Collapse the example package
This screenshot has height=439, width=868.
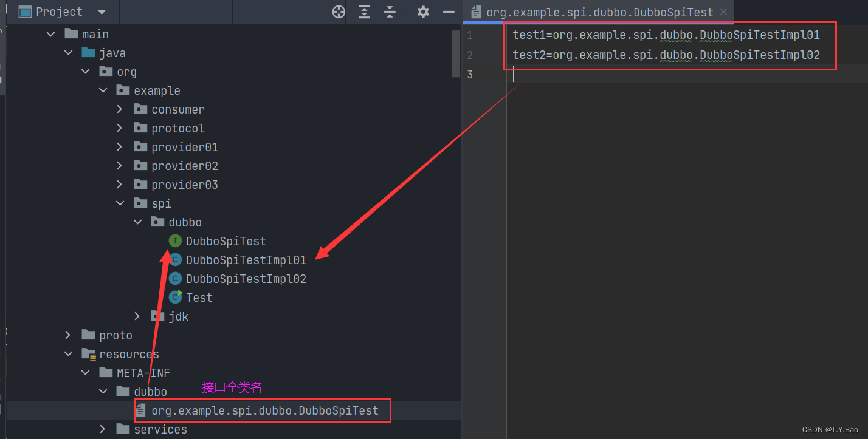[x=102, y=90]
